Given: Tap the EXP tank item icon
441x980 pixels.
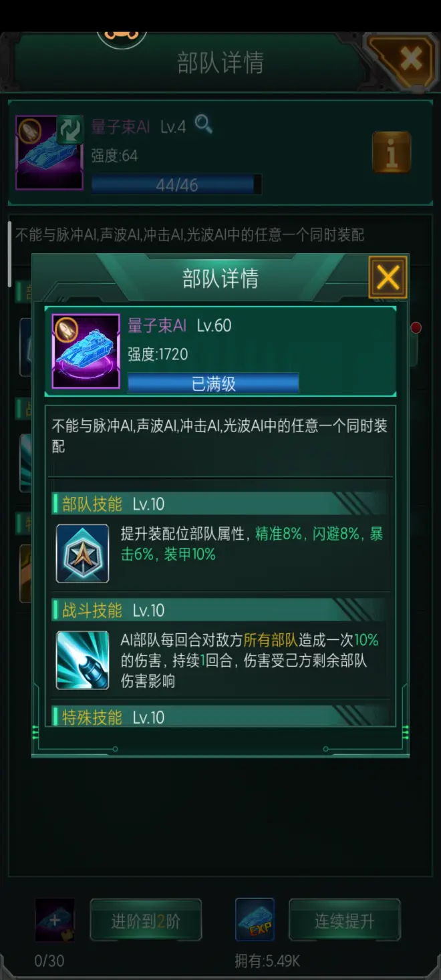Looking at the screenshot, I should tap(255, 920).
